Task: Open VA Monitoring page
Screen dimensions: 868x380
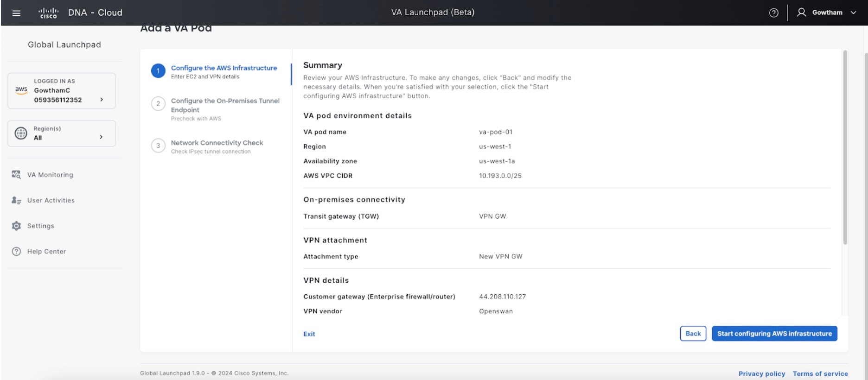Action: 50,175
